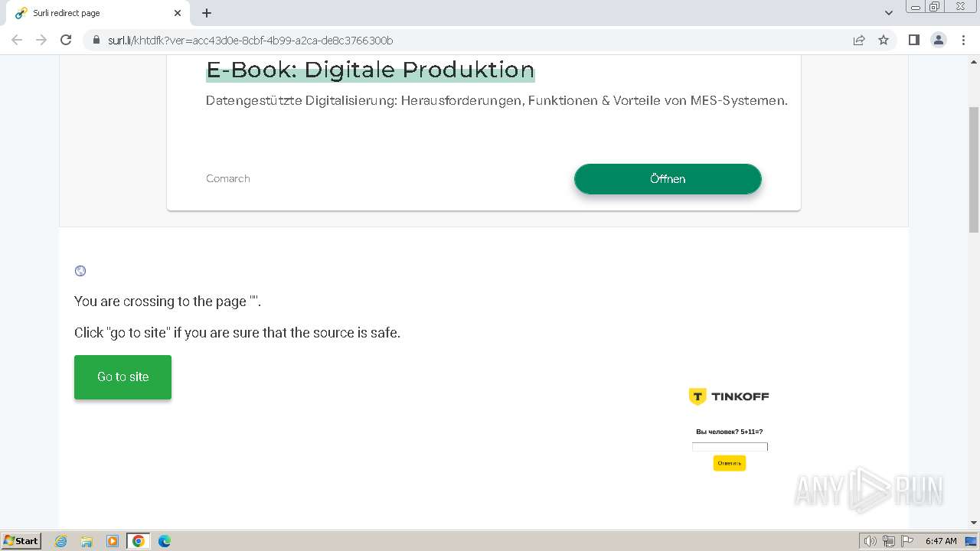This screenshot has height=551, width=980.
Task: Open the Chrome side panel
Action: pyautogui.click(x=914, y=40)
